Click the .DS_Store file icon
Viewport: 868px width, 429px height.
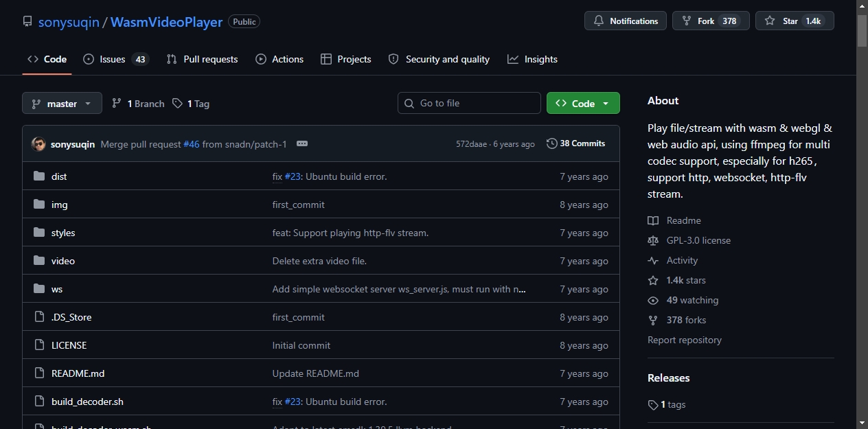pos(39,317)
